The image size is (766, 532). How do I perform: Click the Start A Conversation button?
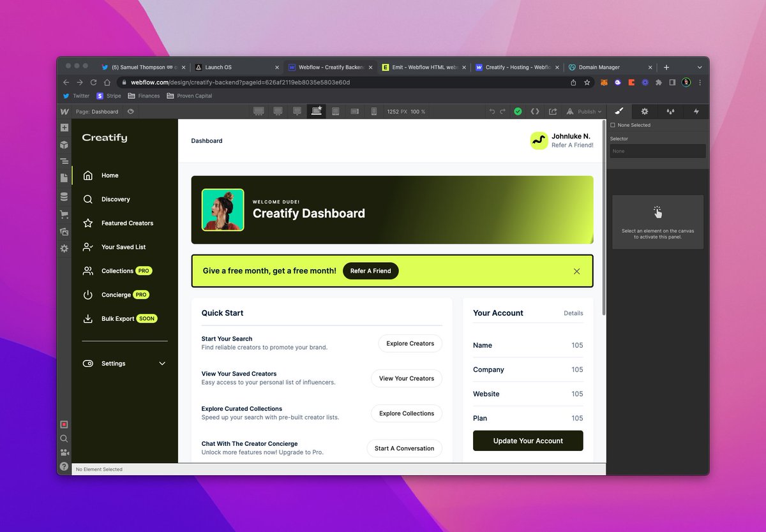pos(405,448)
